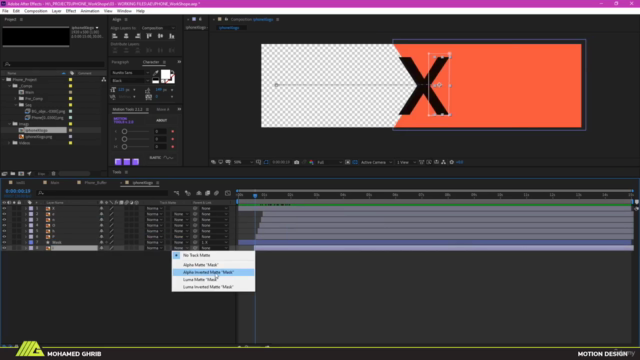Screen dimensions: 640x360
Task: Click the show channel RGB icon
Action: pyautogui.click(x=311, y=162)
